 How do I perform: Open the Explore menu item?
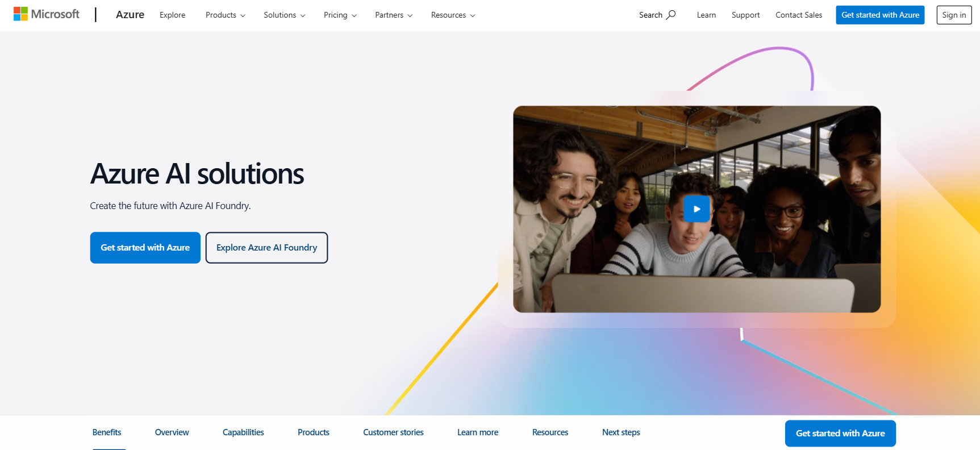[172, 15]
